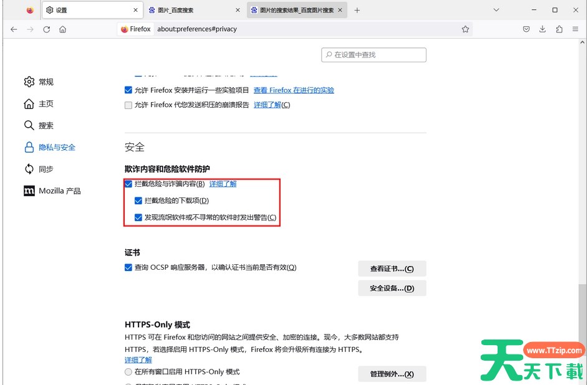Open the Pocket save icon
Screen dimensions: 588x385
click(x=526, y=29)
